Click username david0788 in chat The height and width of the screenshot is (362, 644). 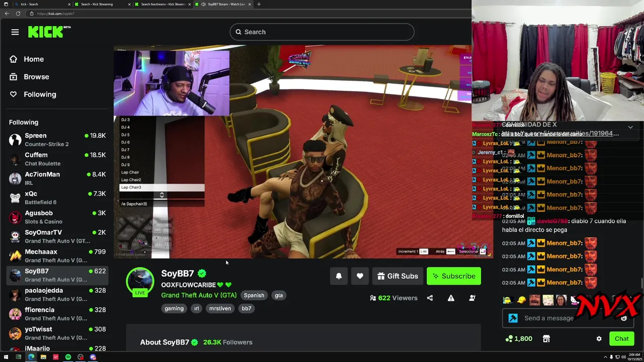552,221
